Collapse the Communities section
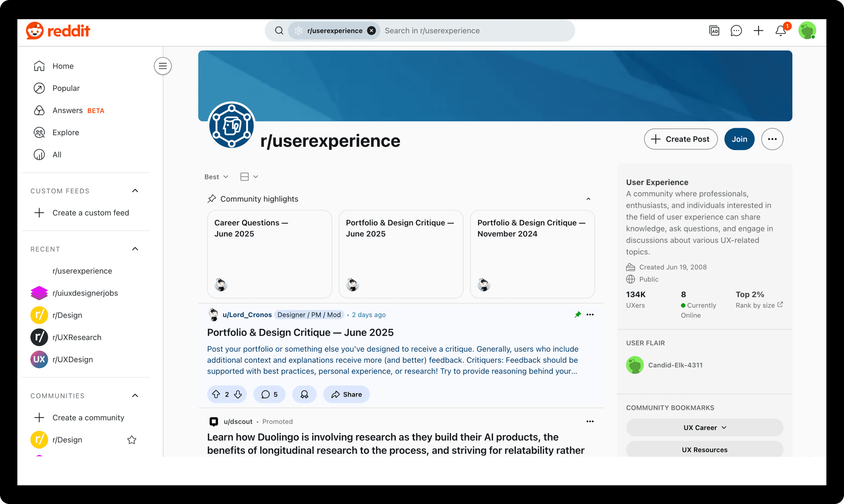 coord(135,396)
